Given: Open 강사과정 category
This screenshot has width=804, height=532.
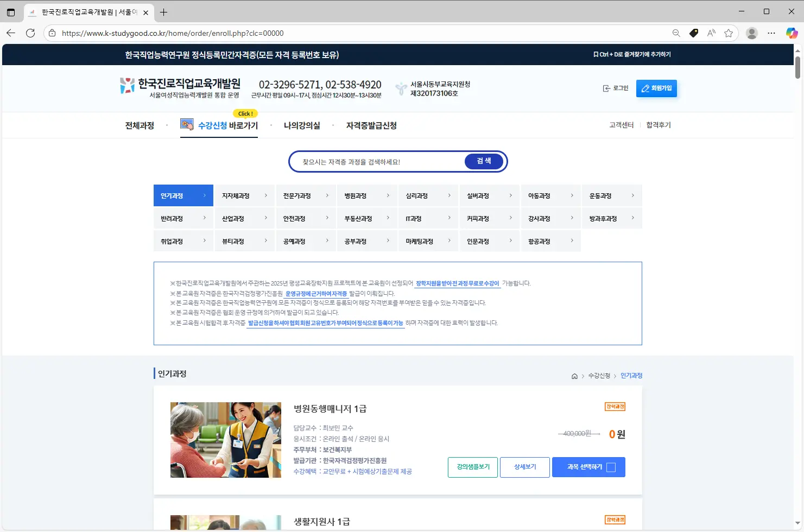Looking at the screenshot, I should (x=551, y=218).
